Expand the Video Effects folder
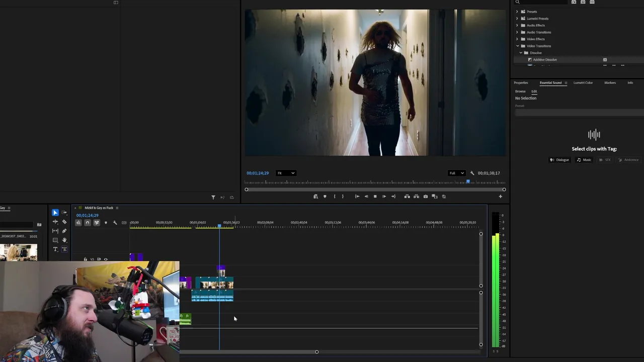Viewport: 644px width, 362px height. (x=517, y=39)
